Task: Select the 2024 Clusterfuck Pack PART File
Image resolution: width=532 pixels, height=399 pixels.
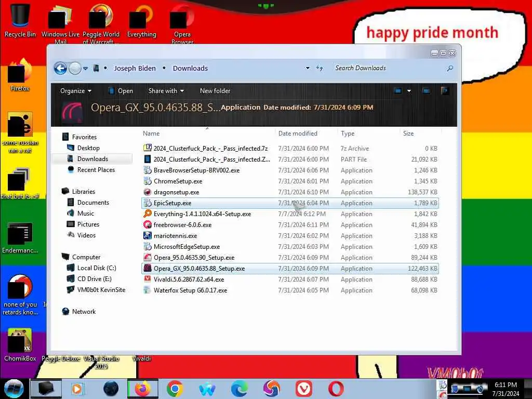Action: tap(290, 159)
